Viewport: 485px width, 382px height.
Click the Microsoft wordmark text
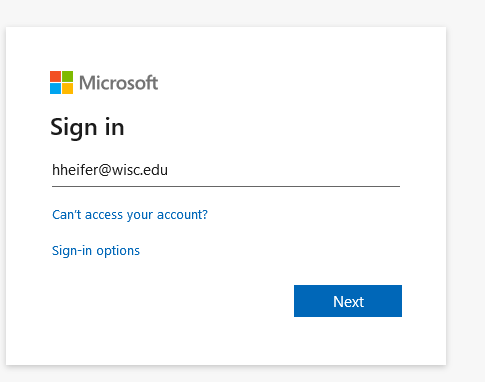point(118,83)
